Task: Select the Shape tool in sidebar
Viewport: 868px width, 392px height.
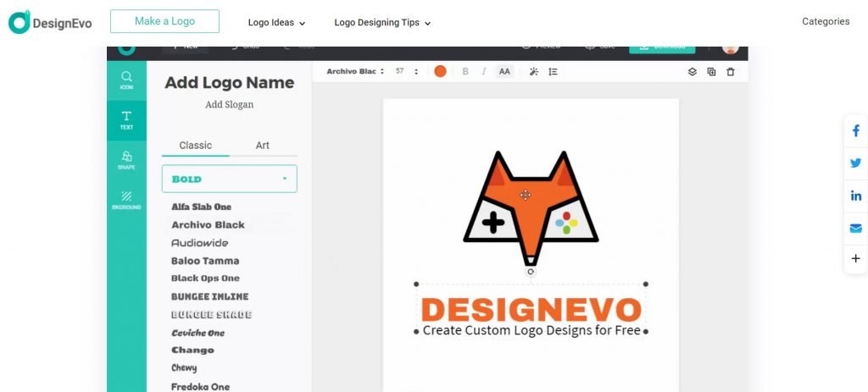Action: (x=126, y=160)
